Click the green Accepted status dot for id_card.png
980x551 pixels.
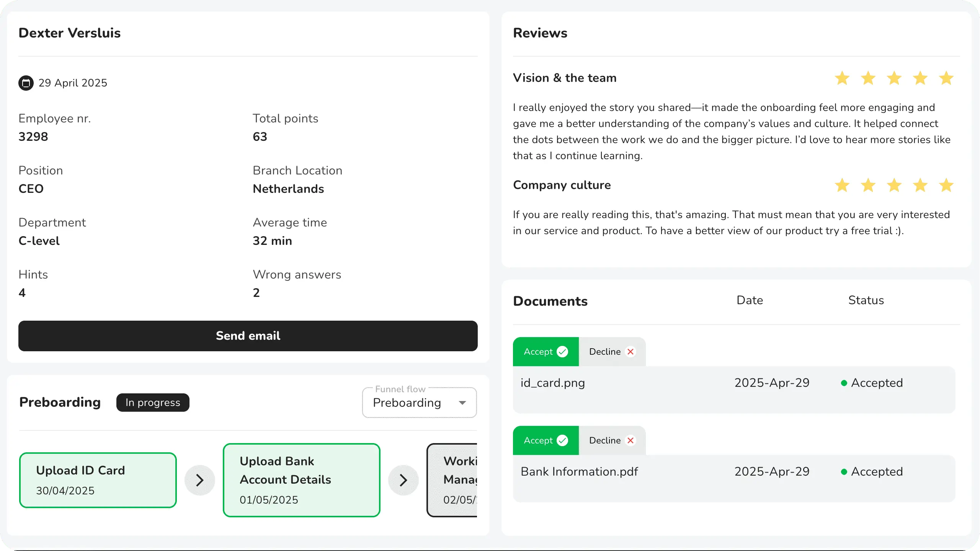[844, 383]
